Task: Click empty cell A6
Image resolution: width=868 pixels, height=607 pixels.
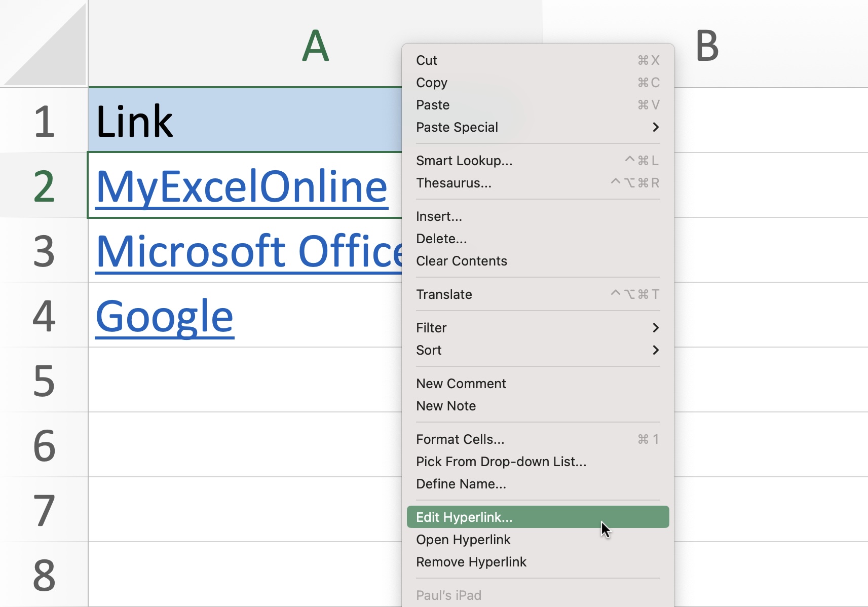Action: click(x=245, y=445)
